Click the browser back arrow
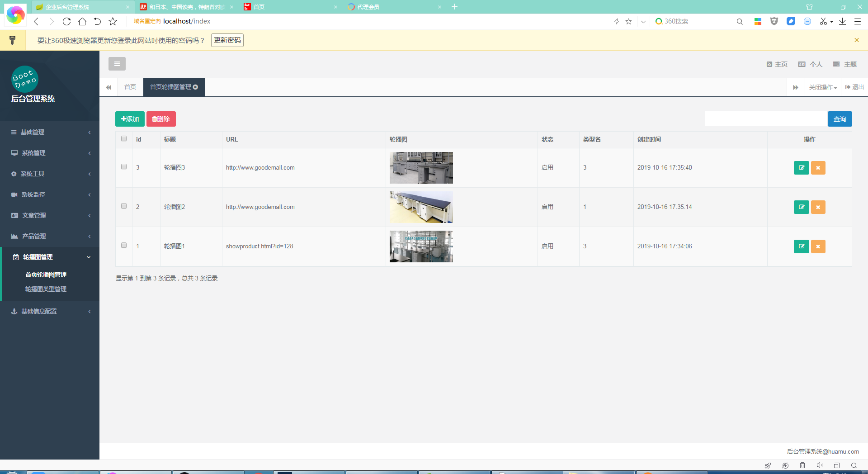The height and width of the screenshot is (474, 868). click(36, 21)
